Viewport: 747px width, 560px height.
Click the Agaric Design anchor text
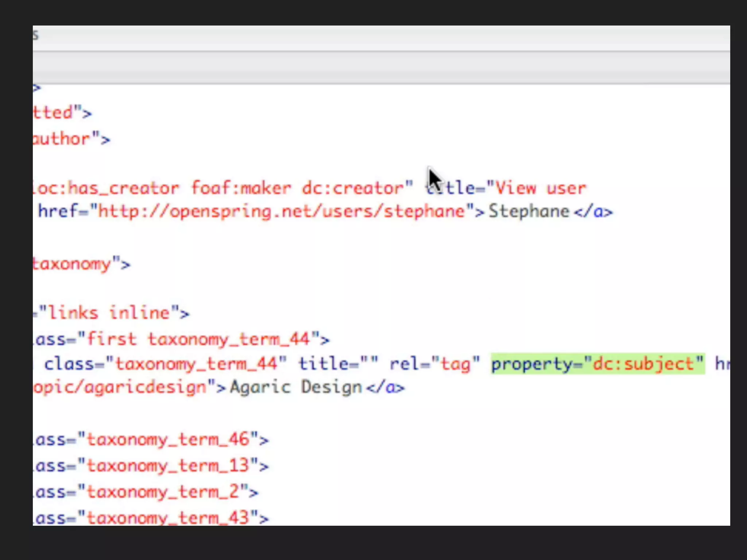point(295,387)
